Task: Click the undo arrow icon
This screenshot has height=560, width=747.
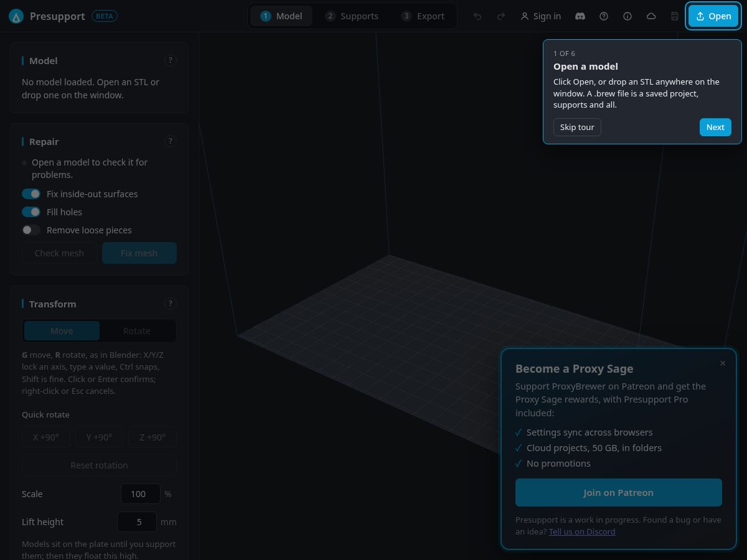Action: click(x=477, y=16)
